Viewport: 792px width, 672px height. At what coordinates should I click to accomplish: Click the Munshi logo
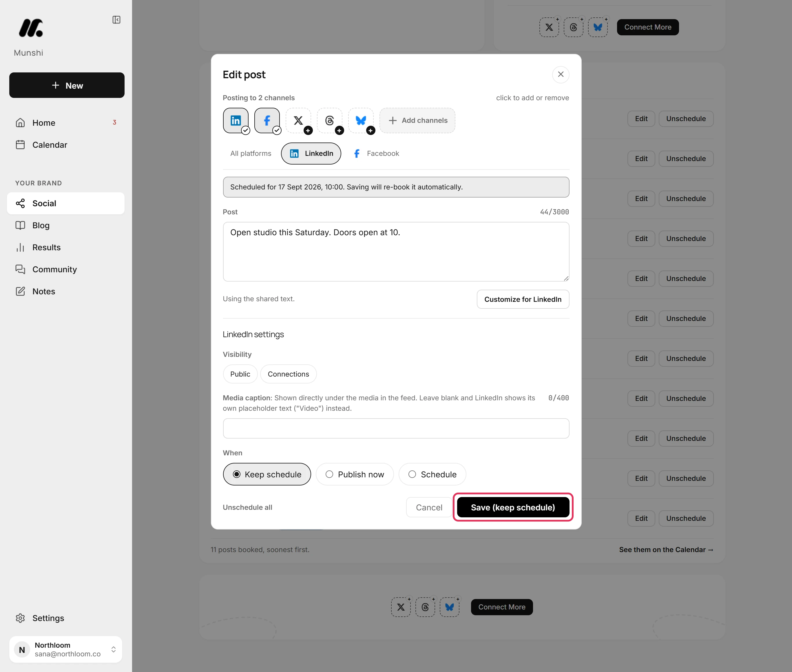point(31,28)
